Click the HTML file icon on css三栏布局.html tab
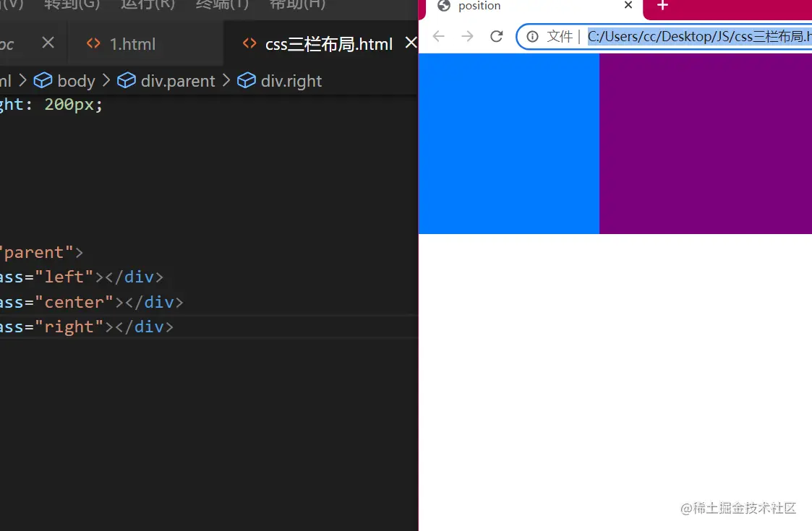812x531 pixels. tap(249, 43)
